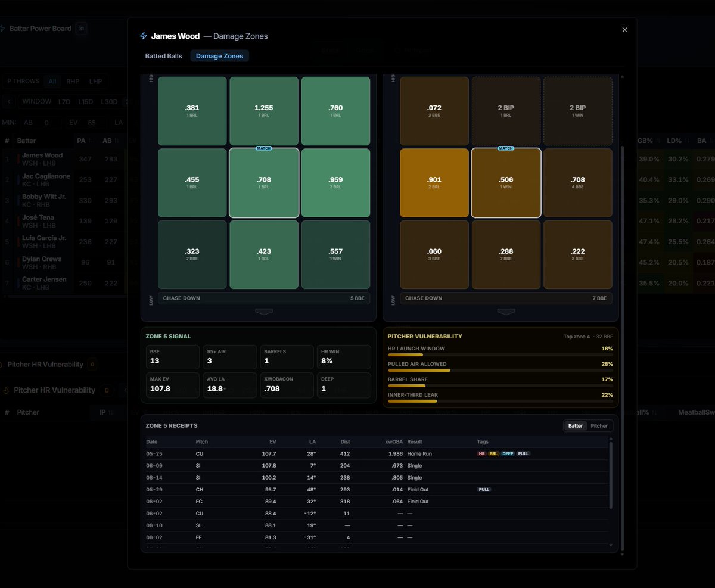Select the dashed 2 BIP 1 BRL zone
The height and width of the screenshot is (588, 715).
coord(506,111)
